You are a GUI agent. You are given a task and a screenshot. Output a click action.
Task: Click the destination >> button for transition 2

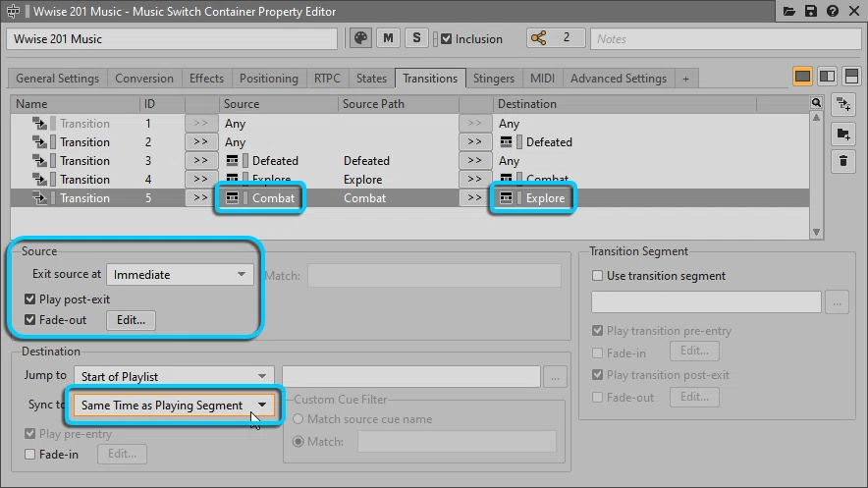pyautogui.click(x=474, y=142)
